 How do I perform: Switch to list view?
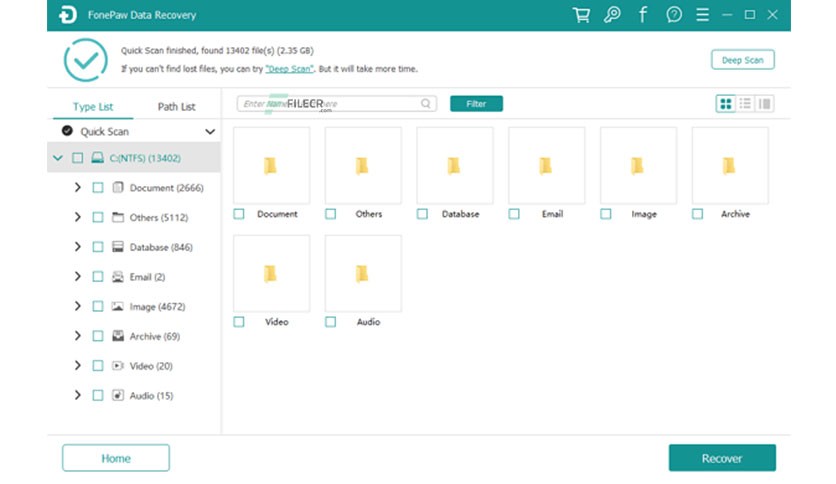(x=745, y=104)
